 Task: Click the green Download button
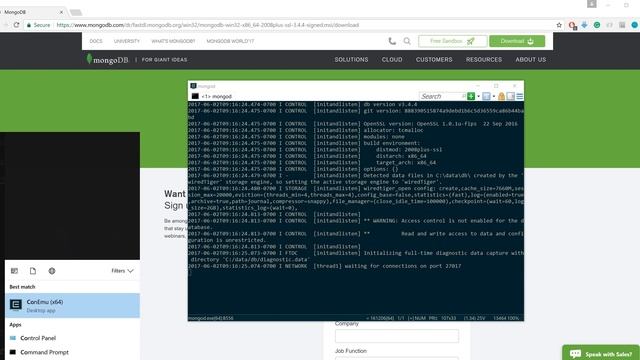pos(517,41)
